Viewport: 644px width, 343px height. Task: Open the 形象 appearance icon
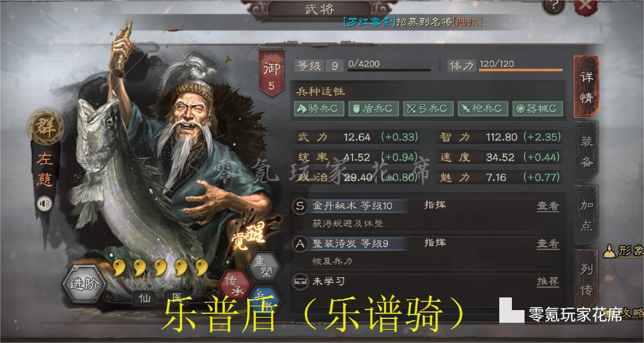point(624,251)
